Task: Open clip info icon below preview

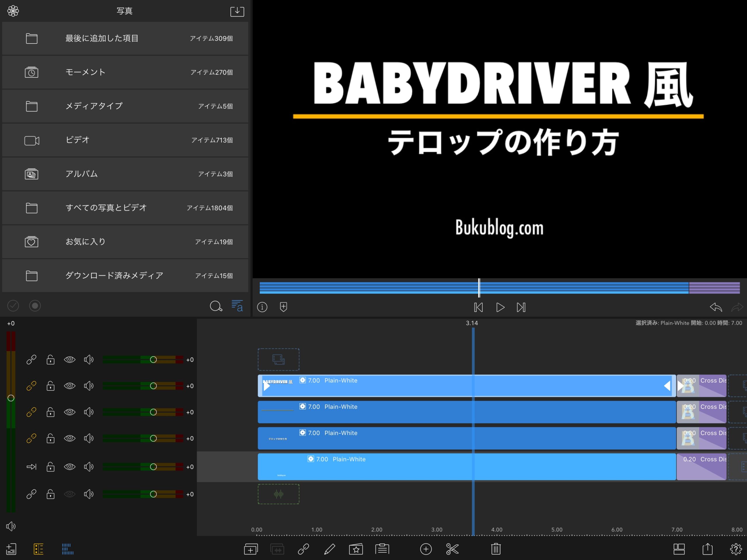Action: (x=262, y=307)
